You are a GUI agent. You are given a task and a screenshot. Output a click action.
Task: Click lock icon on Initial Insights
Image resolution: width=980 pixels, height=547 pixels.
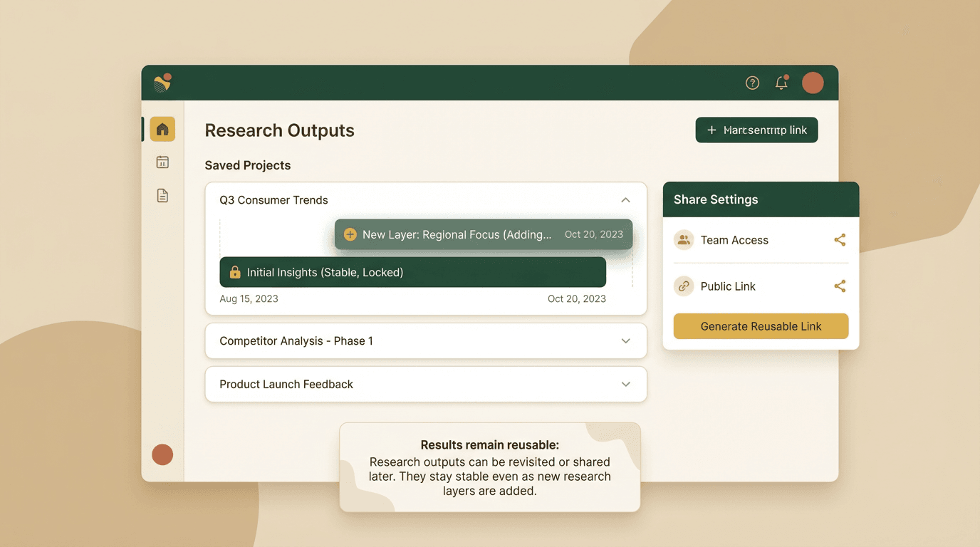point(235,272)
